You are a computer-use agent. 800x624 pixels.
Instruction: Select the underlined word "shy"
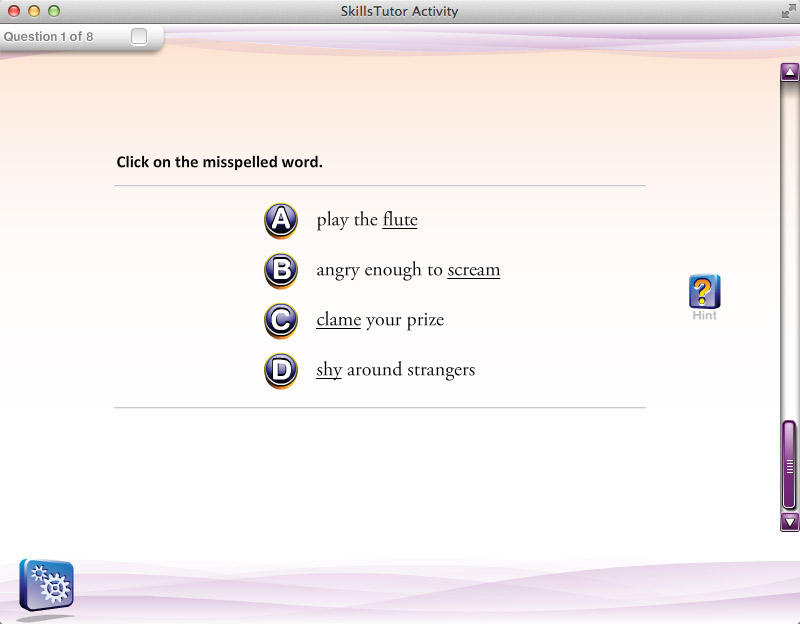pyautogui.click(x=329, y=370)
